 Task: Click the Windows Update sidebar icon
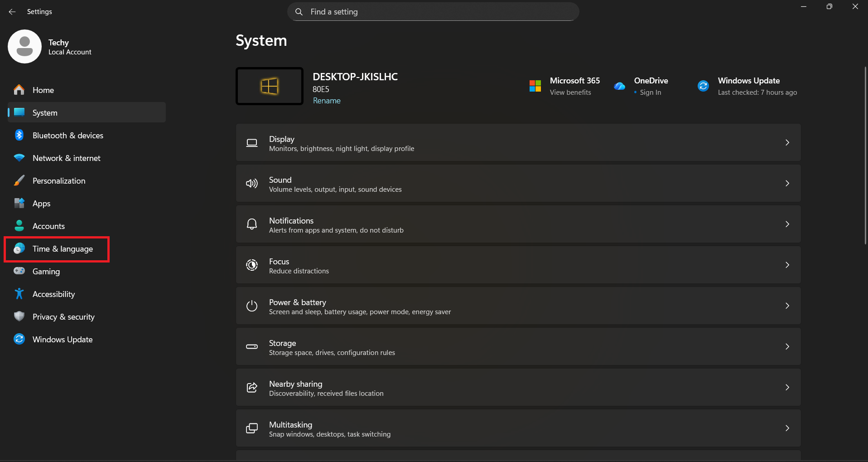(x=19, y=339)
